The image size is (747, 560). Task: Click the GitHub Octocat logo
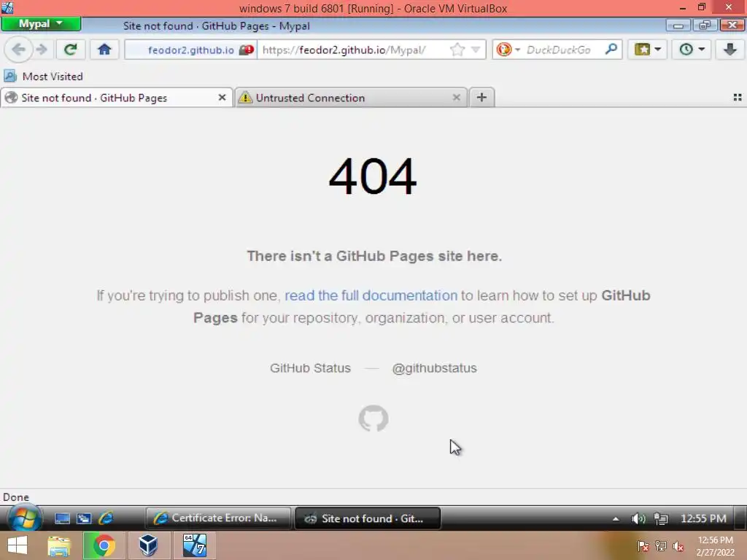click(373, 418)
